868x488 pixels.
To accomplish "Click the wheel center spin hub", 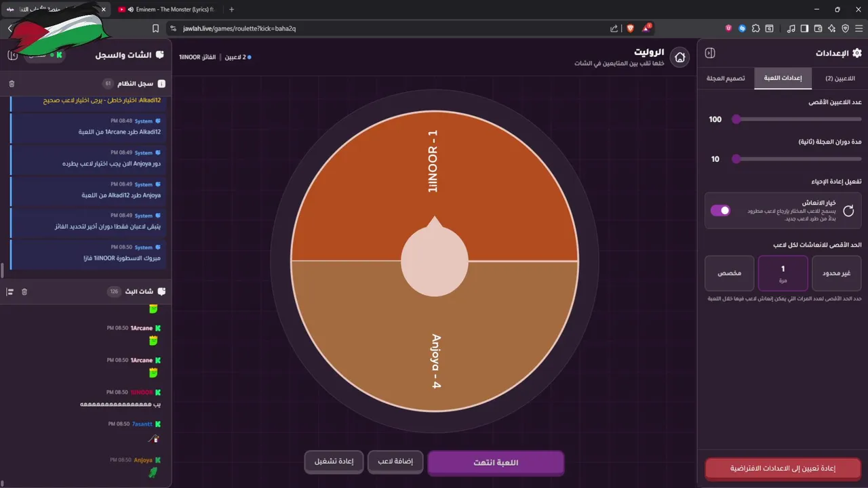I will coord(434,262).
